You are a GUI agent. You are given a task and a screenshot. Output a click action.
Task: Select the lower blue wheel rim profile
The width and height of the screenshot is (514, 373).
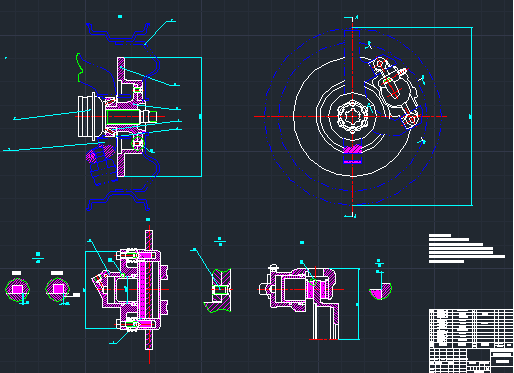tap(118, 200)
